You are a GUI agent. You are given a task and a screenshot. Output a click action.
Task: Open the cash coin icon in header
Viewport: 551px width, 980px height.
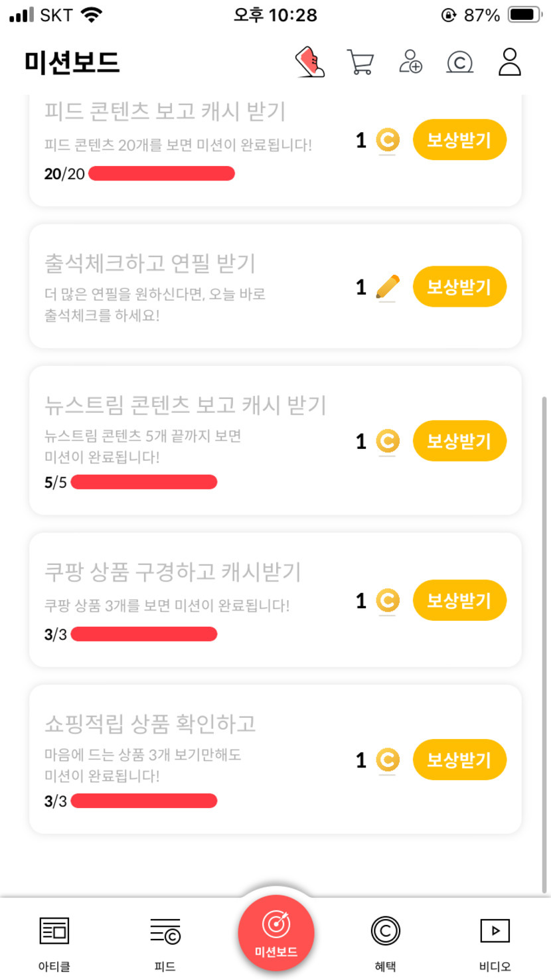[x=459, y=62]
